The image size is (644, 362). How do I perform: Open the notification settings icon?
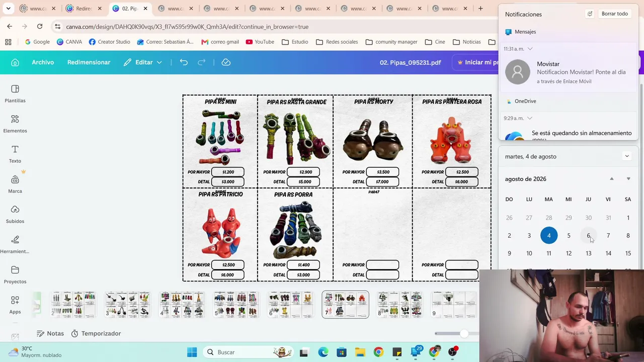[590, 14]
